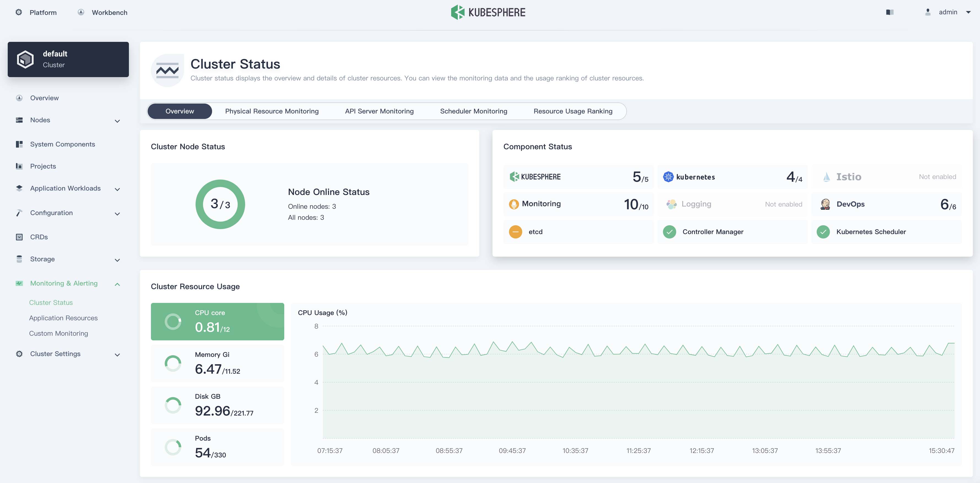Select the Memory Gi usage card
Image resolution: width=980 pixels, height=483 pixels.
pos(218,363)
